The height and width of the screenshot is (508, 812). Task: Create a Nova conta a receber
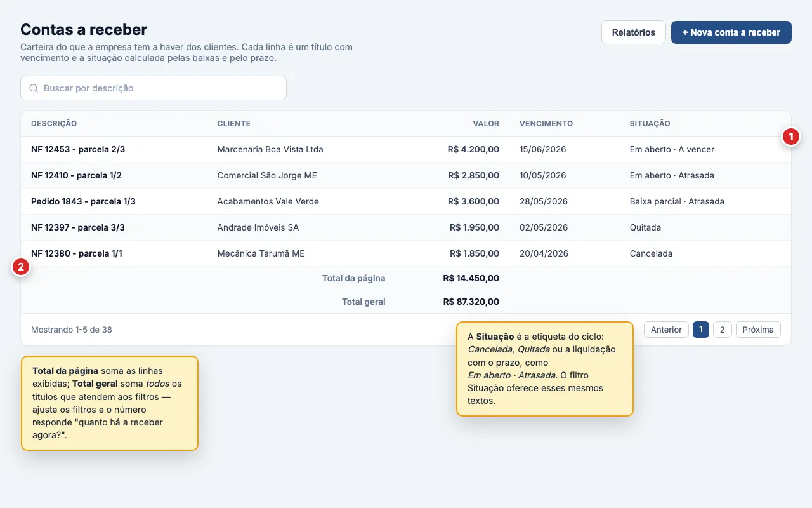pyautogui.click(x=731, y=32)
